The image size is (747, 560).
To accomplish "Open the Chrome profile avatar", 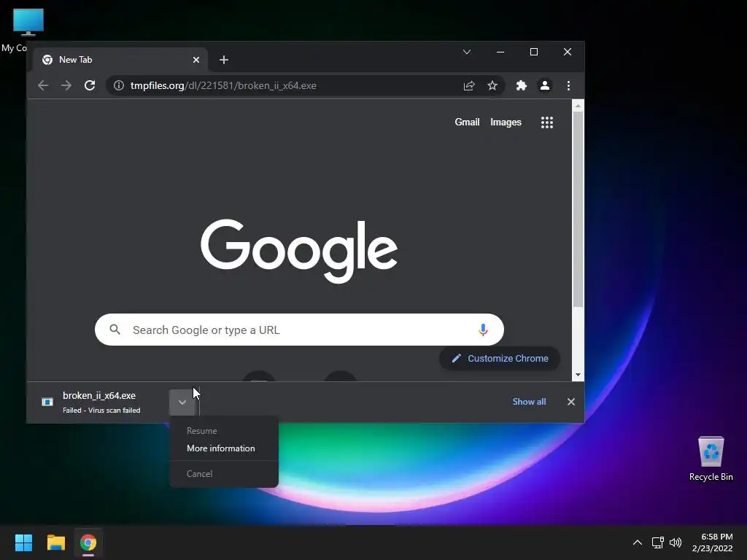I will (x=544, y=86).
